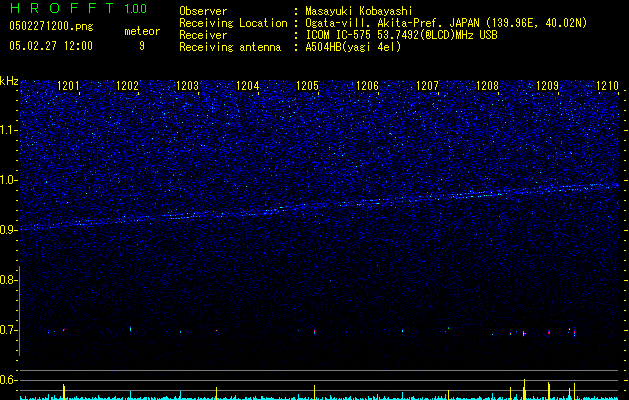The height and width of the screenshot is (400, 629).
Task: Click the Receiving antenna value A504HB
Action: [x=324, y=47]
